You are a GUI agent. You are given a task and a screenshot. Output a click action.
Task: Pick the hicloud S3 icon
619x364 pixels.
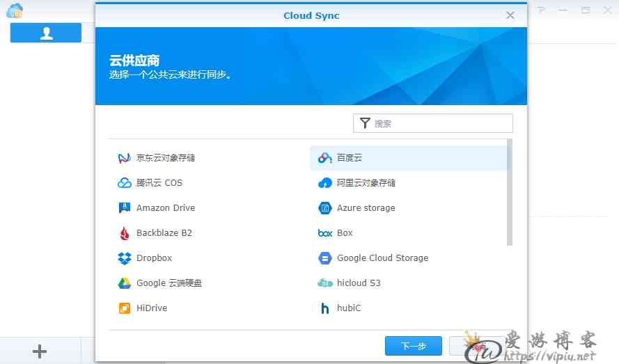click(x=325, y=283)
